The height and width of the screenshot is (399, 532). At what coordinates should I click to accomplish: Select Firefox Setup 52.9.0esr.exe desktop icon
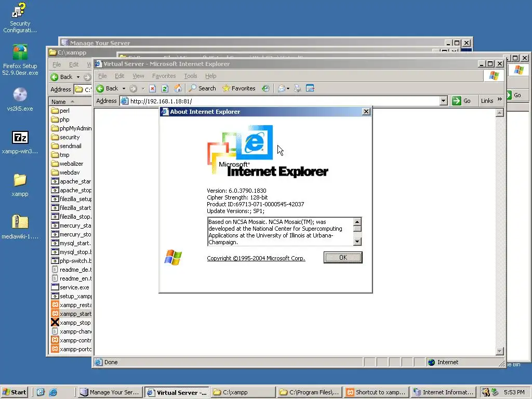20,60
